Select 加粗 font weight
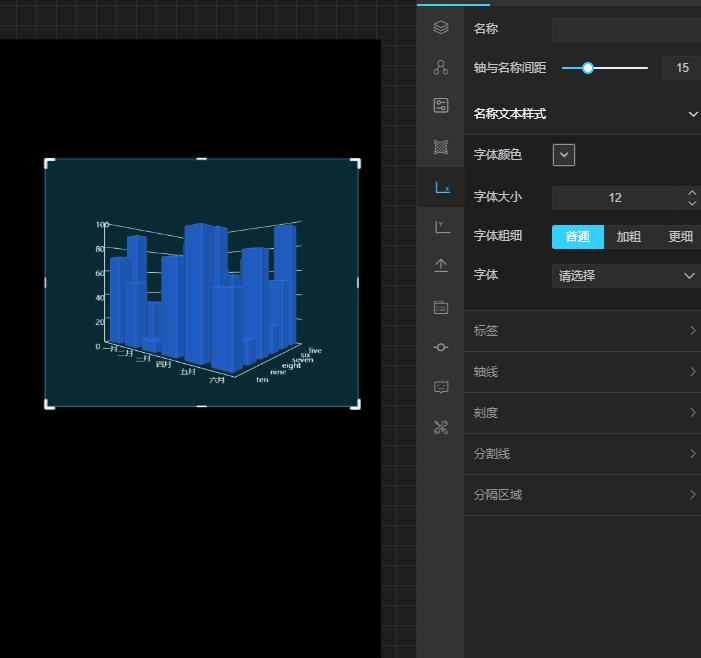 click(629, 237)
